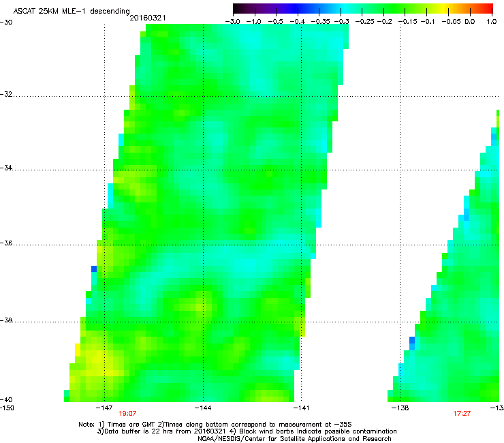Click the red 17:27 pass time
504x443 pixels.
pos(462,414)
